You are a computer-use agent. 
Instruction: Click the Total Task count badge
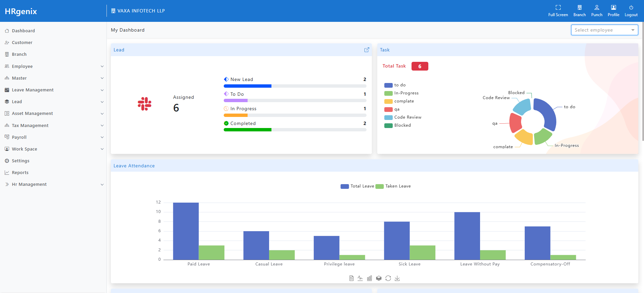click(x=420, y=66)
